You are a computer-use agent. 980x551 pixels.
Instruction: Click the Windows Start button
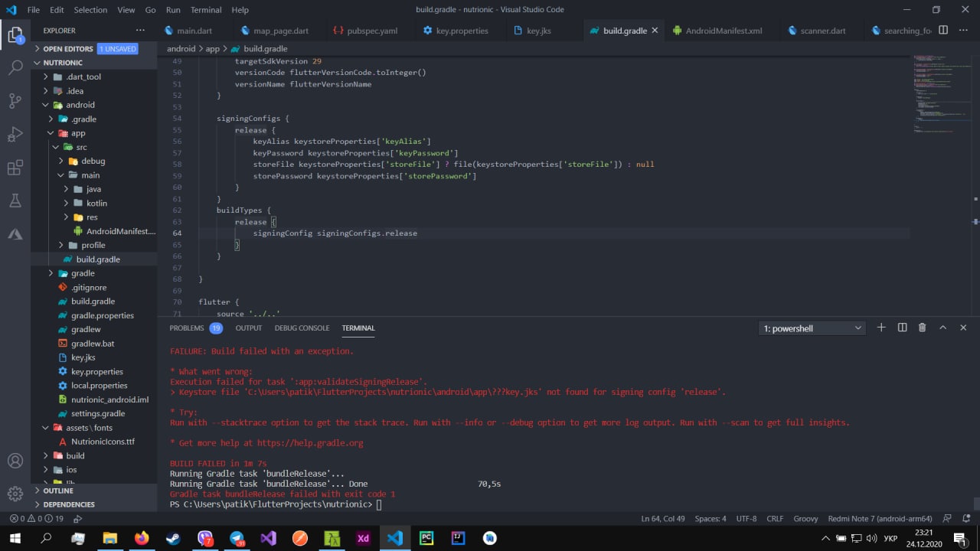pos(15,538)
